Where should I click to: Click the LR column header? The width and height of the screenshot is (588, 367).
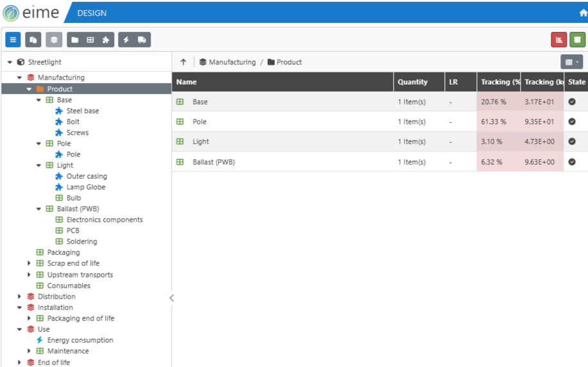(x=461, y=82)
